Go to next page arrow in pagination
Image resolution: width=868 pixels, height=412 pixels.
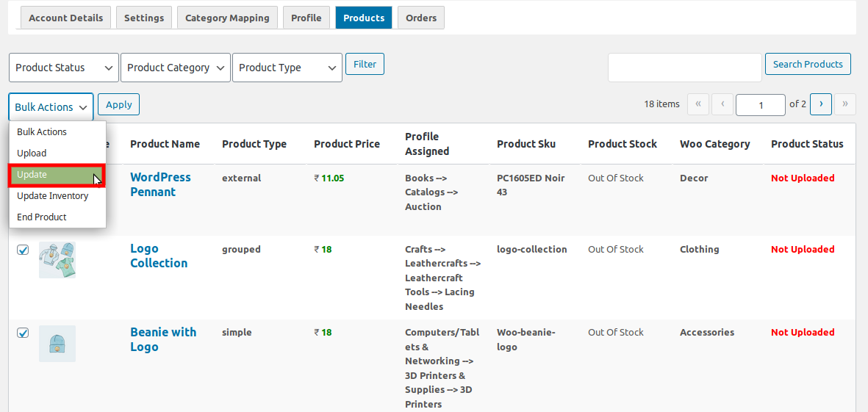[x=821, y=104]
